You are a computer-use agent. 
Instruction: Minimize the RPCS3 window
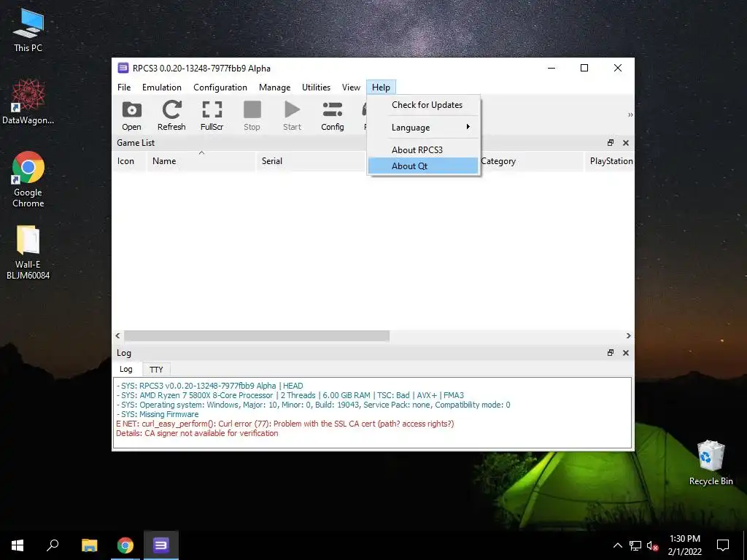click(551, 68)
